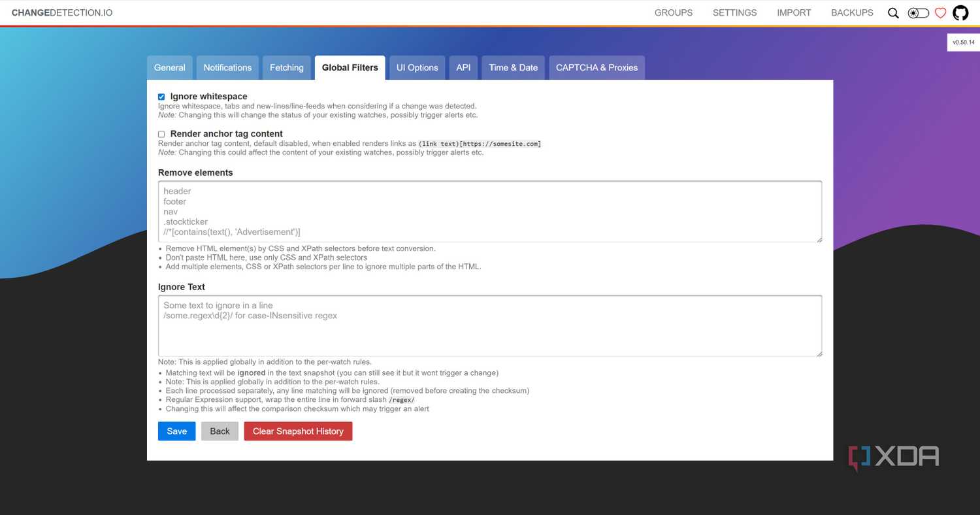This screenshot has width=980, height=515.
Task: Switch to the Notifications tab
Action: tap(227, 67)
